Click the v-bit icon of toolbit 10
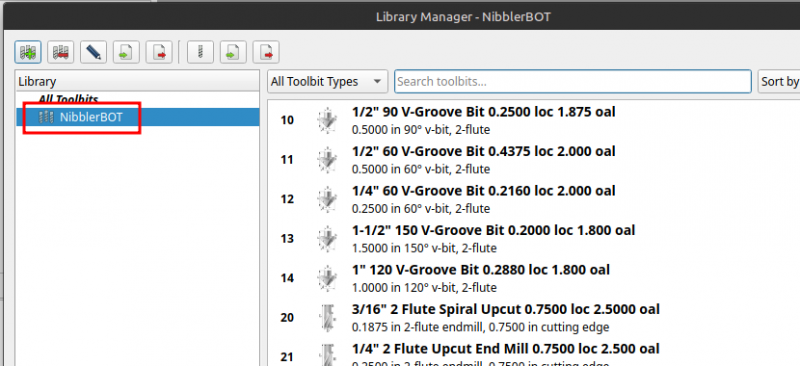 click(327, 120)
